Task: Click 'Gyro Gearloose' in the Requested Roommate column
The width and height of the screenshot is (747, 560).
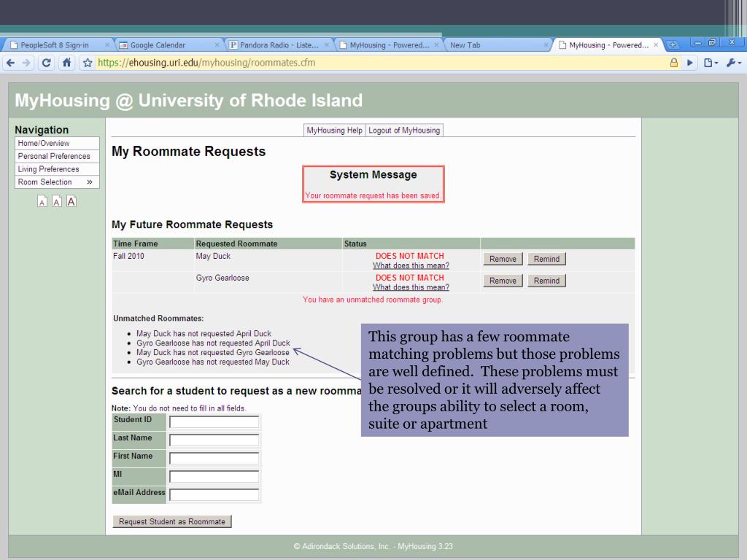Action: [222, 278]
